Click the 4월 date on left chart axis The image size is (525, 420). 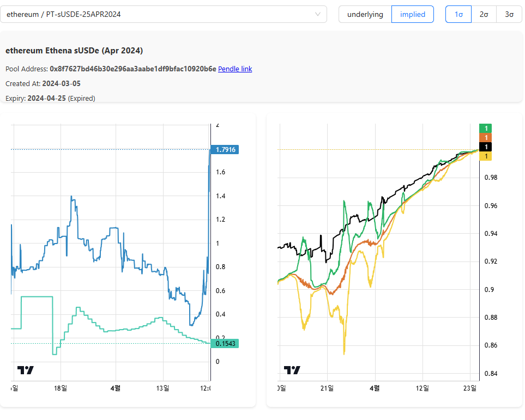(116, 388)
